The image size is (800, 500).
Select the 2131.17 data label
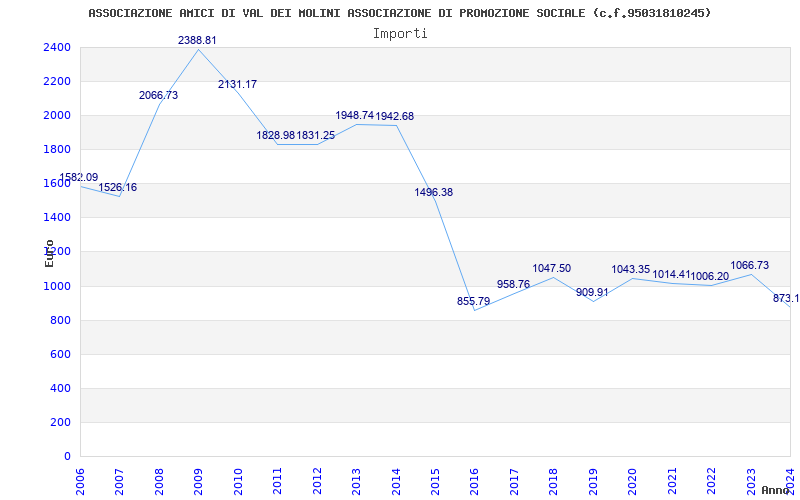click(x=237, y=85)
